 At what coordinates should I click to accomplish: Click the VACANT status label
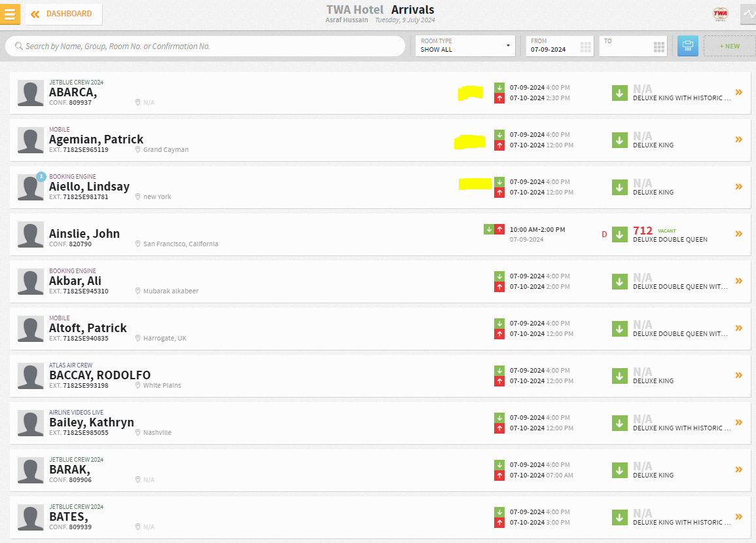coord(667,231)
